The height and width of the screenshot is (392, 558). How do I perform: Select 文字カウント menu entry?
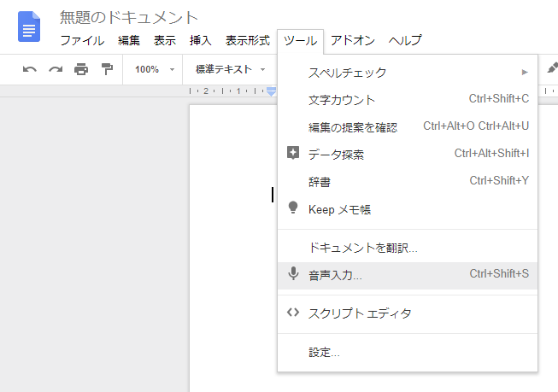point(408,100)
